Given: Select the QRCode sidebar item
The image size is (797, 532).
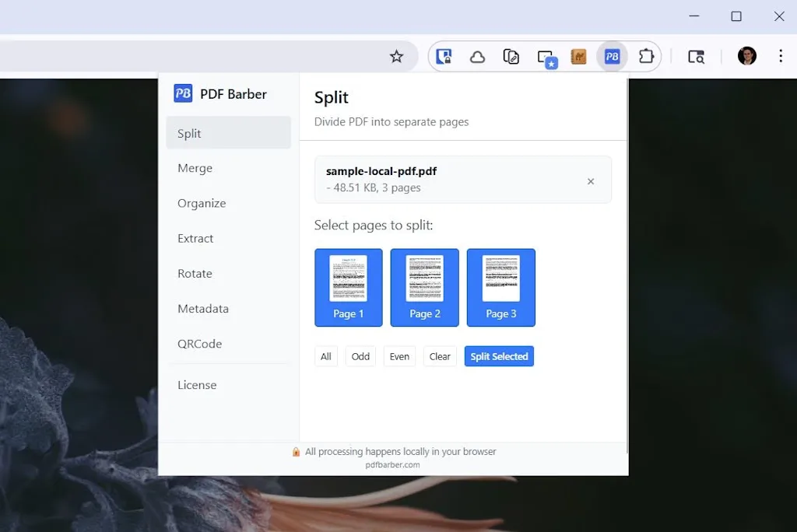Looking at the screenshot, I should click(199, 344).
